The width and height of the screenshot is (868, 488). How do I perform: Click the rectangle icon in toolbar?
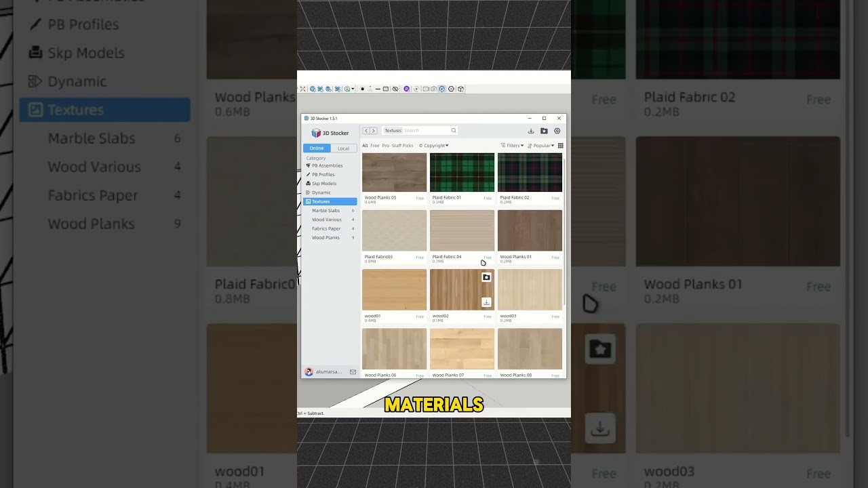pos(386,89)
